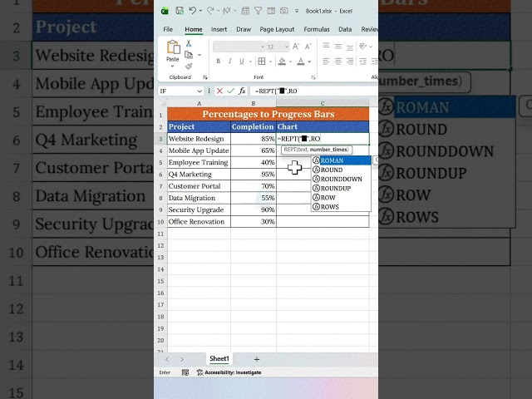Viewport: 532px width, 399px height.
Task: Click the Middle Align icon
Action: pyautogui.click(x=338, y=47)
